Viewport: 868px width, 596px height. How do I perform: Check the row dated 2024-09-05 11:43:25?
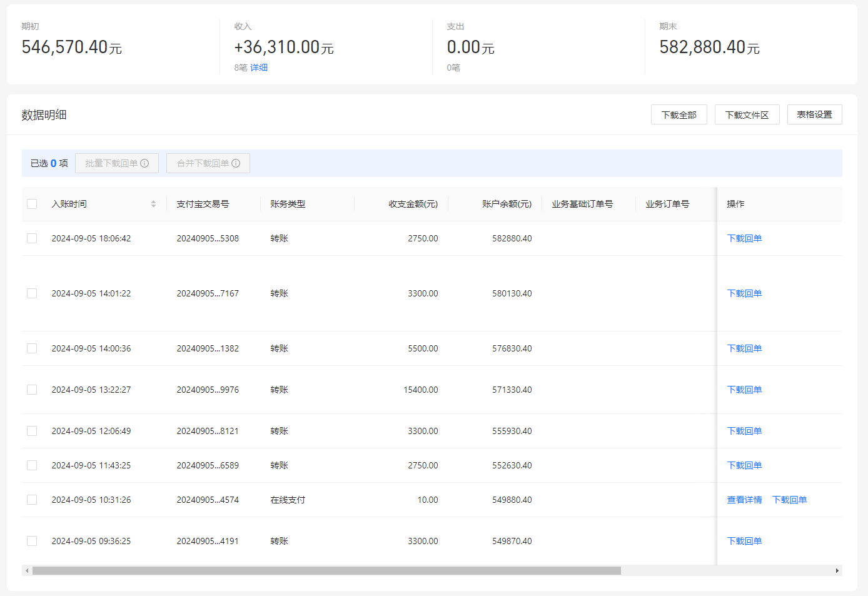click(32, 465)
